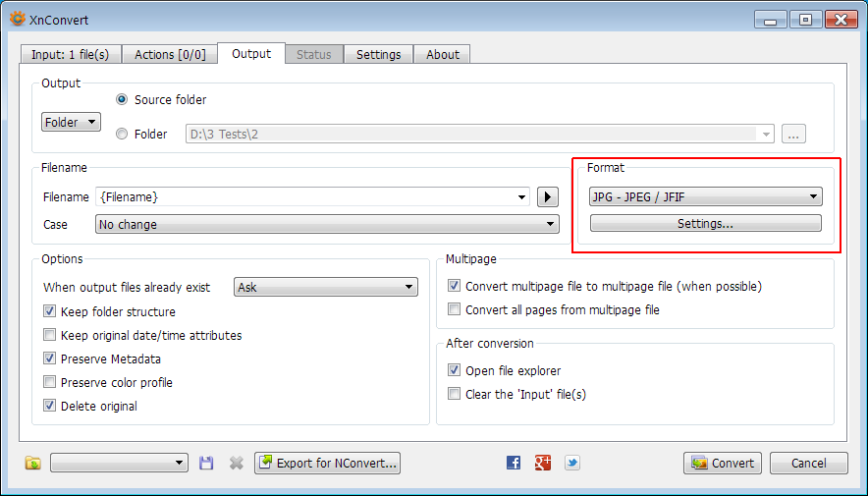This screenshot has height=496, width=868.
Task: Click the Cancel button
Action: tap(809, 463)
